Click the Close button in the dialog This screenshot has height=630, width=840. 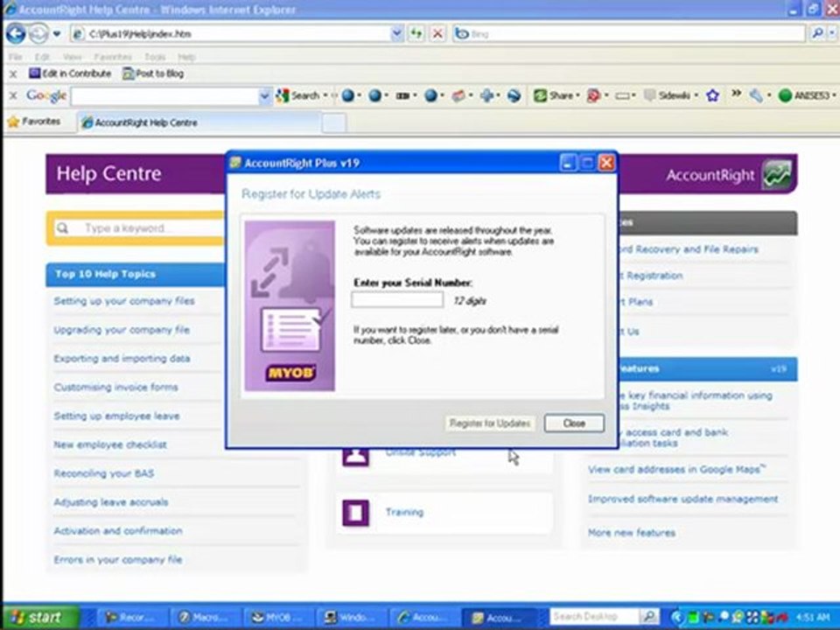pyautogui.click(x=574, y=423)
